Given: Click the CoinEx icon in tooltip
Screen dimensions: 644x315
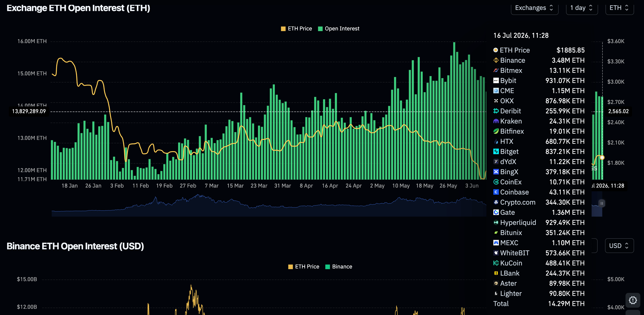Looking at the screenshot, I should pyautogui.click(x=496, y=182).
